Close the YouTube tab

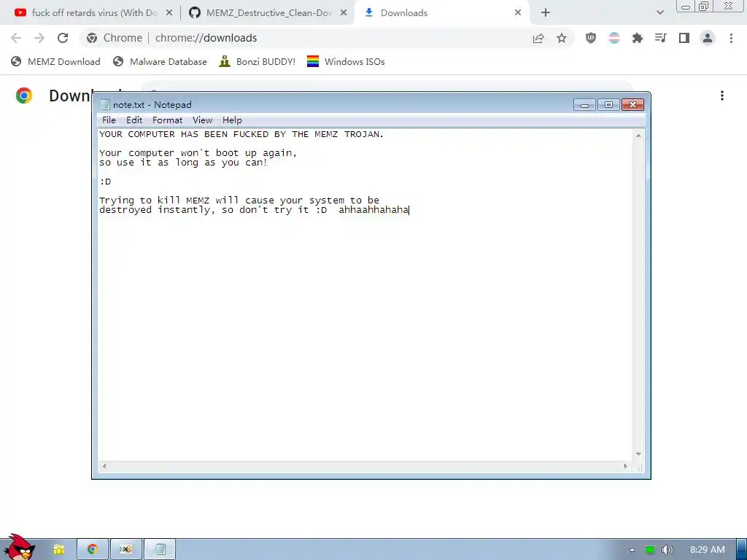(169, 13)
